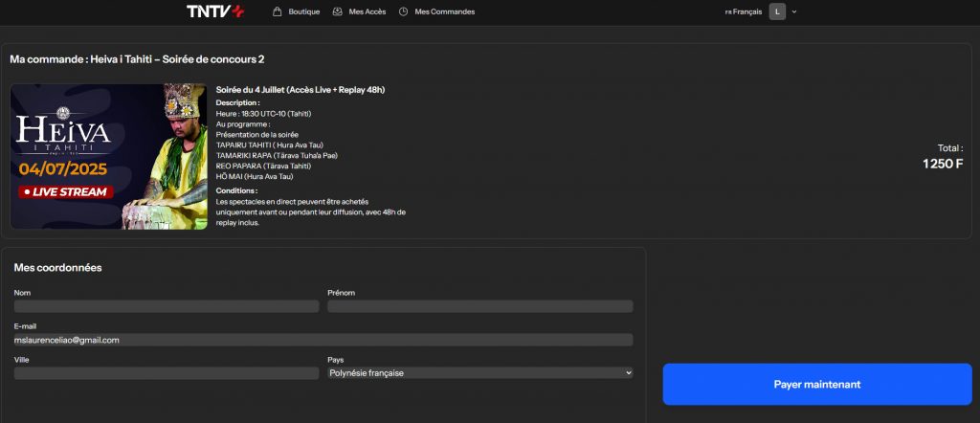The width and height of the screenshot is (980, 423).
Task: Focus the Nom input field
Action: (167, 306)
